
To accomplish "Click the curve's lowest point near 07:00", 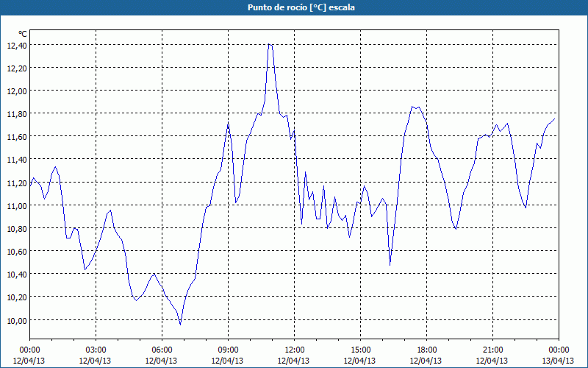I will [x=180, y=325].
